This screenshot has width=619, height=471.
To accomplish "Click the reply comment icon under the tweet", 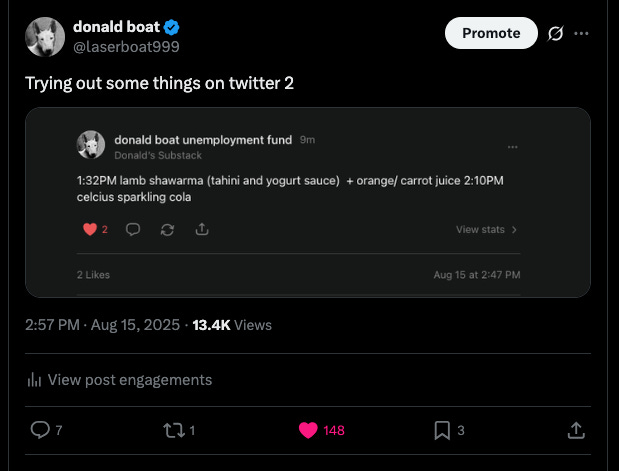I will (40, 430).
